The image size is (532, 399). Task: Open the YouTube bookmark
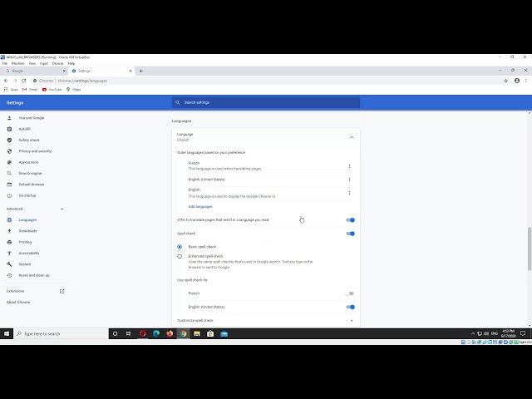pyautogui.click(x=52, y=90)
